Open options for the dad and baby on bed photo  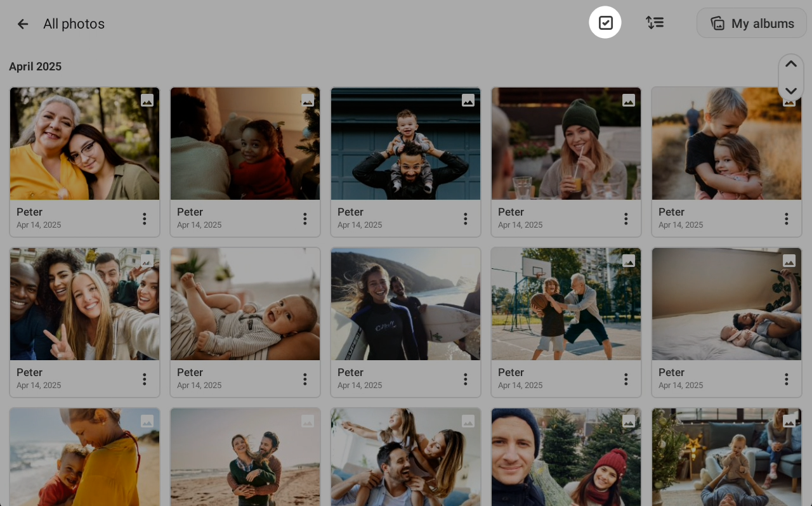click(787, 379)
